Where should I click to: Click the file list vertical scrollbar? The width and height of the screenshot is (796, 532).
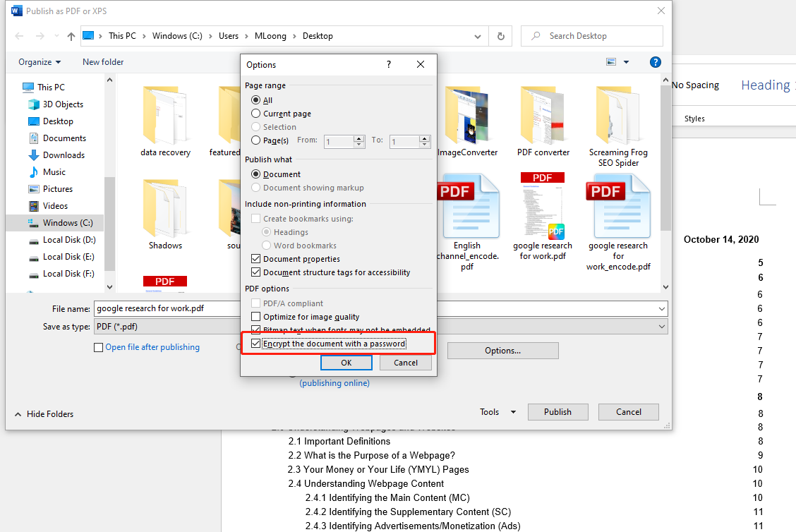click(665, 157)
